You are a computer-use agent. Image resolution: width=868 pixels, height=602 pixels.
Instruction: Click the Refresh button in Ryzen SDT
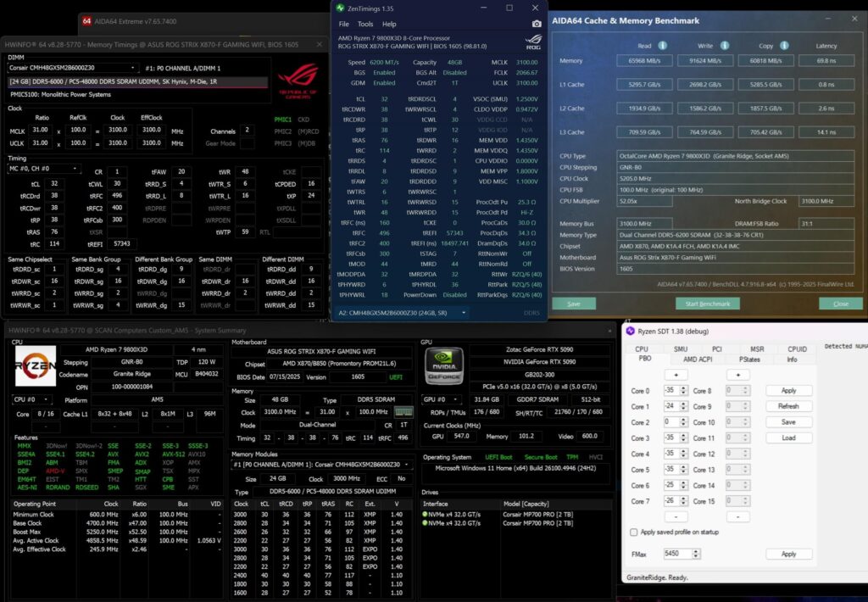(788, 406)
